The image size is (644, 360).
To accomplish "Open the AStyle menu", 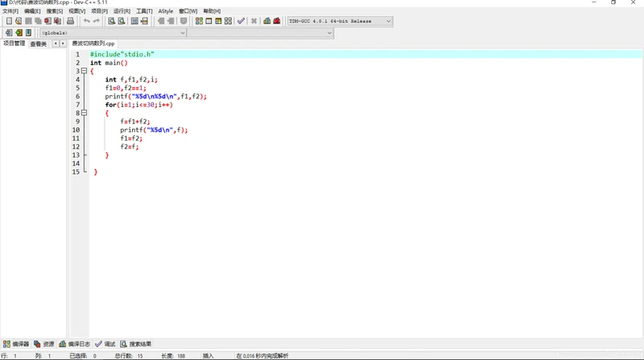I will coord(166,11).
